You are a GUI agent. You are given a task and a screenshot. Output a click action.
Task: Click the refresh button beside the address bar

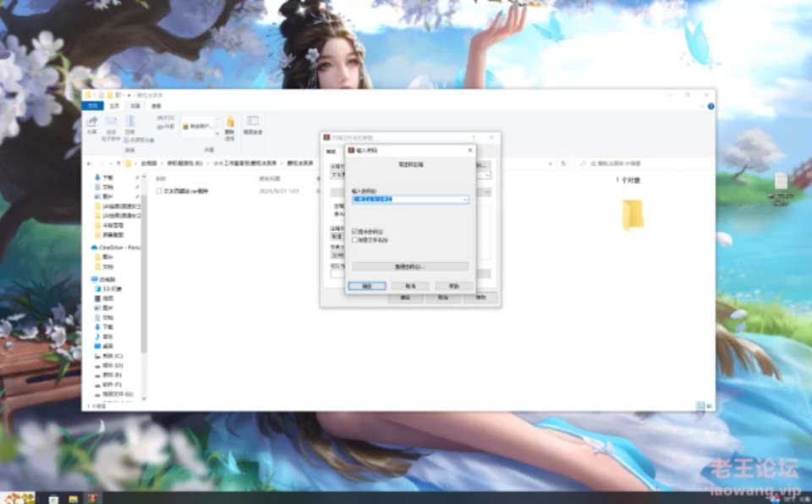563,163
